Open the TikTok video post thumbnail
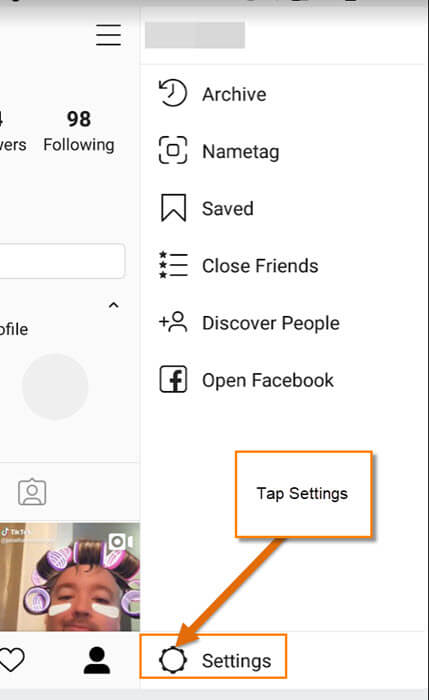 coord(70,576)
